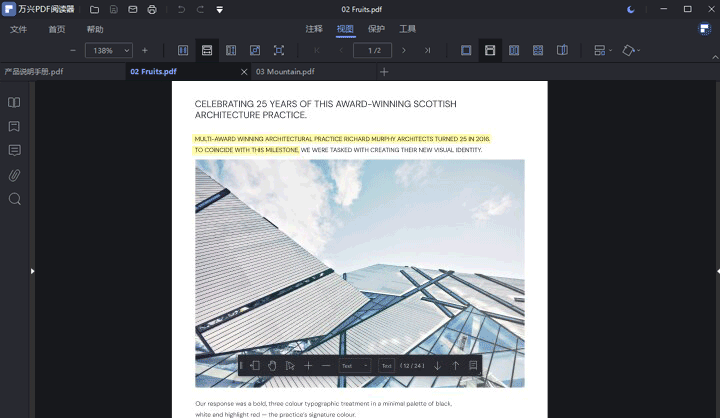Collapse the ribbon toolbar chevron
This screenshot has width=720, height=418.
point(715,57)
